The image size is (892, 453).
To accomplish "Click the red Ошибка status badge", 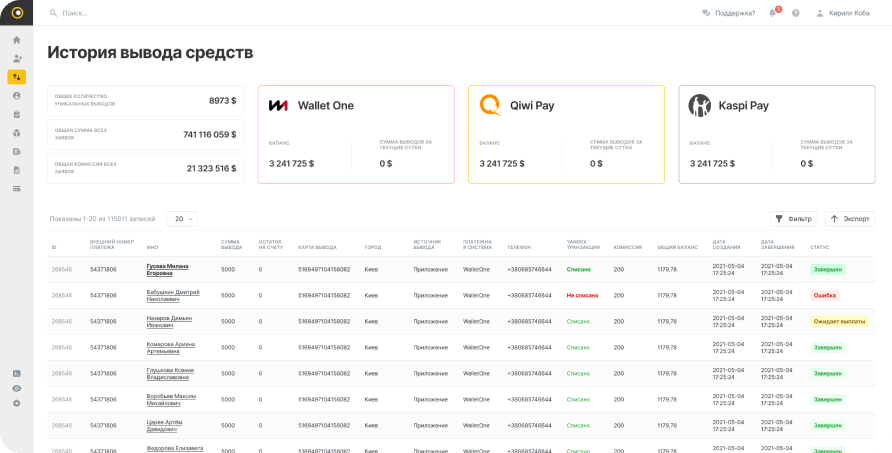I will click(x=825, y=295).
